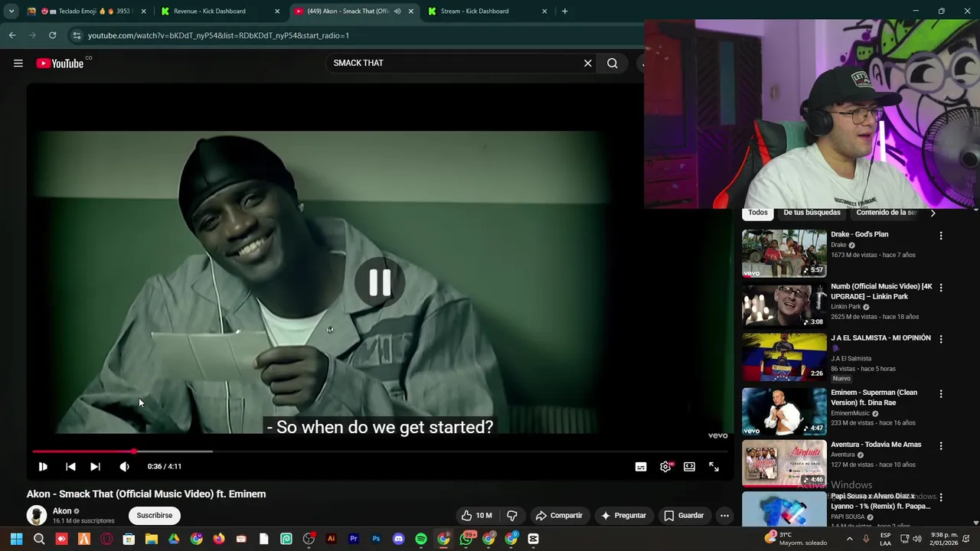
Task: Open WhatsApp from the taskbar
Action: 466,539
